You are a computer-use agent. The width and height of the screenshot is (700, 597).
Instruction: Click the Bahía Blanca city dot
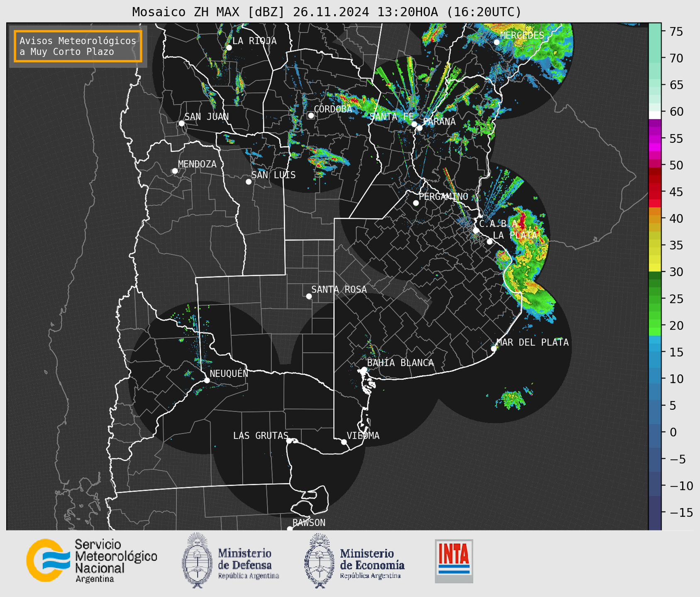click(x=364, y=369)
